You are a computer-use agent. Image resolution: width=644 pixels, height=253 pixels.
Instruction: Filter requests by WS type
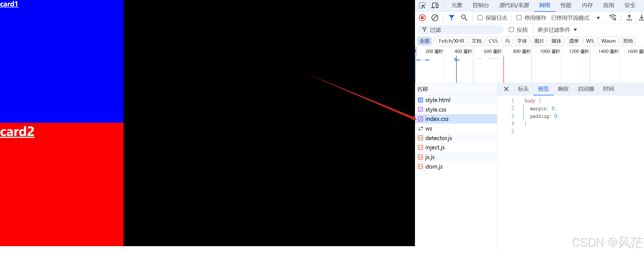click(590, 41)
